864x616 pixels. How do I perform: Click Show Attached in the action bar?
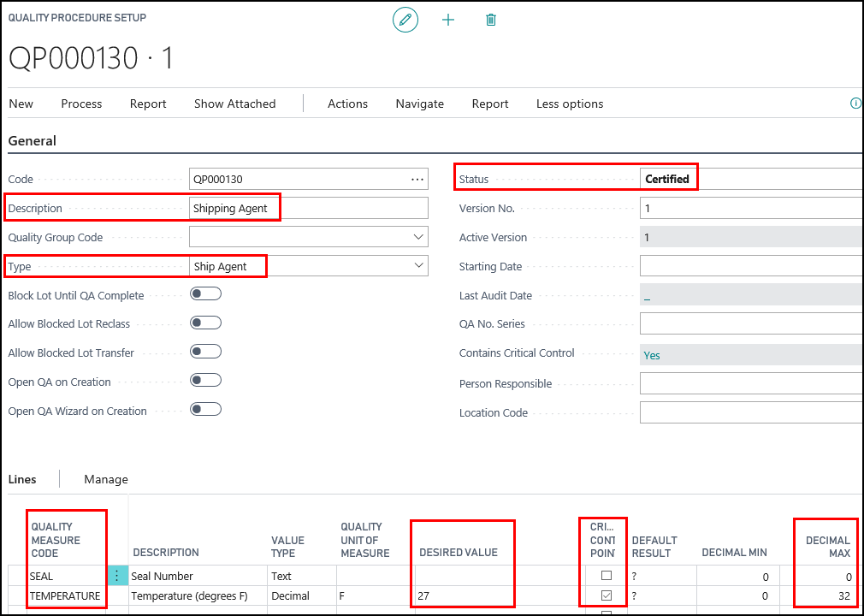[x=234, y=104]
